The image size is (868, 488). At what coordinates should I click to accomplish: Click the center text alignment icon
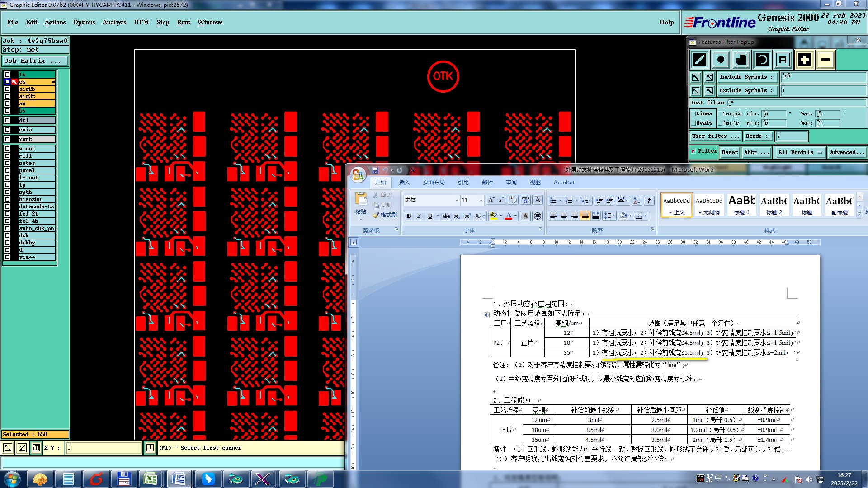click(564, 216)
